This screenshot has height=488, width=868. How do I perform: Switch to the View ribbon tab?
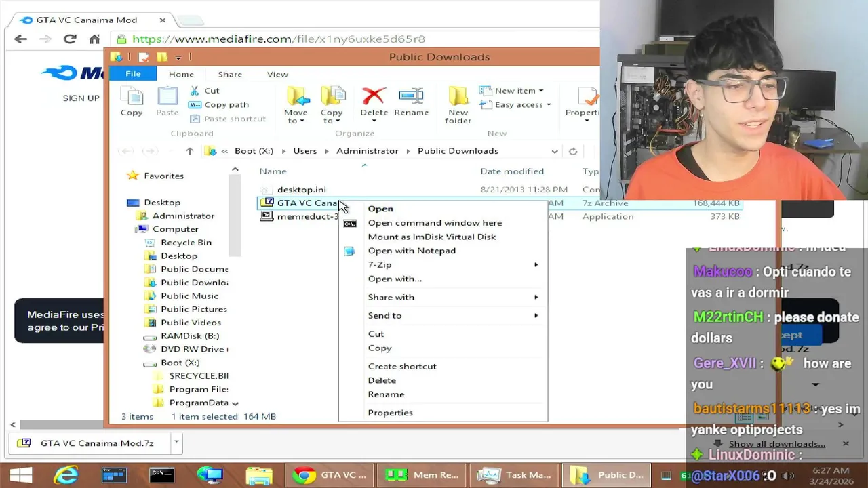coord(277,74)
